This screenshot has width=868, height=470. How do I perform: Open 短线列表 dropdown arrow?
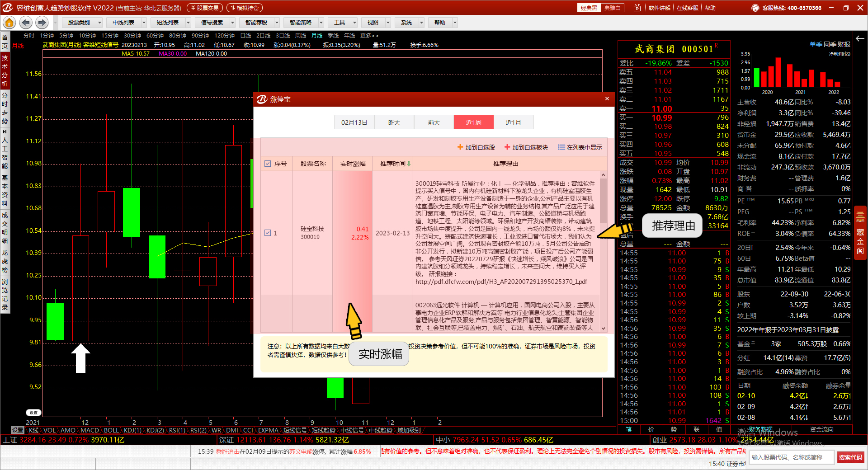(188, 22)
